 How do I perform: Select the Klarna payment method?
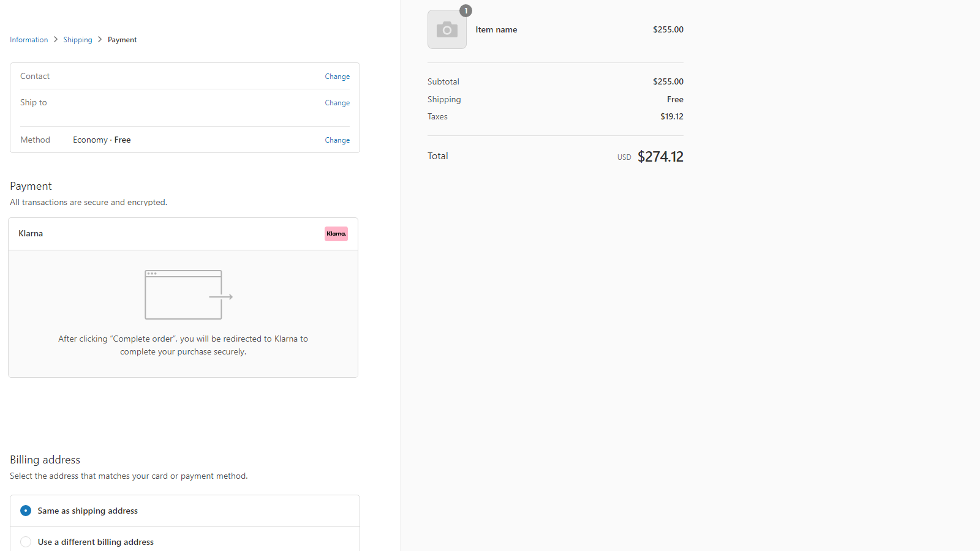click(31, 233)
